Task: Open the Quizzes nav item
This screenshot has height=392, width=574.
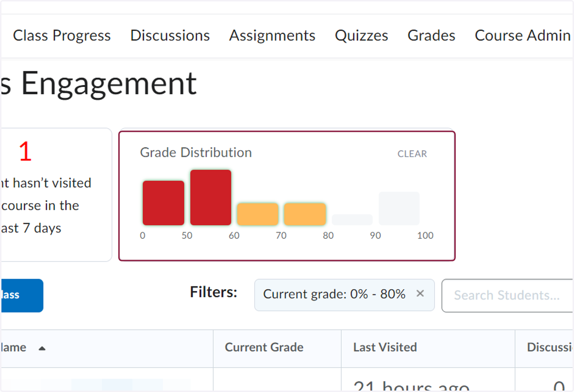Action: pyautogui.click(x=362, y=36)
